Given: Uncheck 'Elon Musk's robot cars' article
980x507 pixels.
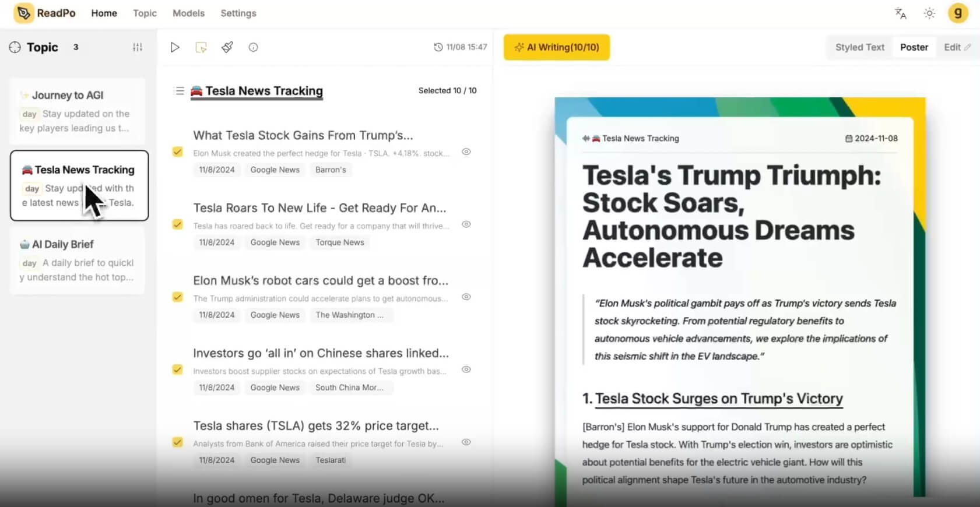Looking at the screenshot, I should 178,297.
